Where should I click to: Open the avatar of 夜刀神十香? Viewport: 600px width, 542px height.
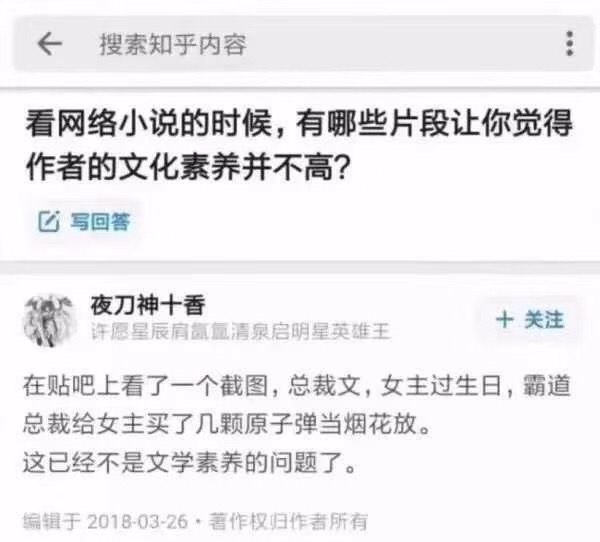49,320
